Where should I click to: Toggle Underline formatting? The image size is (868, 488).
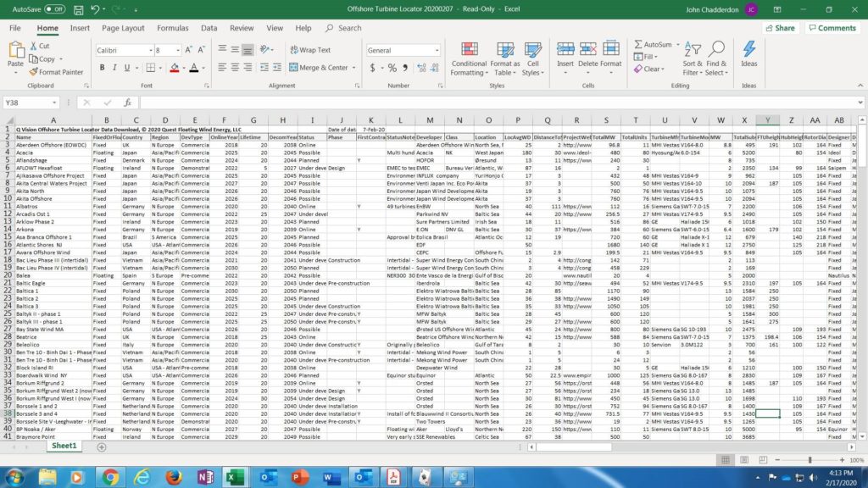click(127, 68)
